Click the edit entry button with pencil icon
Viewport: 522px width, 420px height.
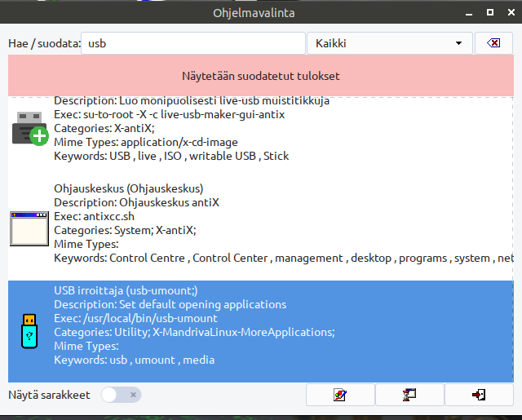(x=340, y=395)
